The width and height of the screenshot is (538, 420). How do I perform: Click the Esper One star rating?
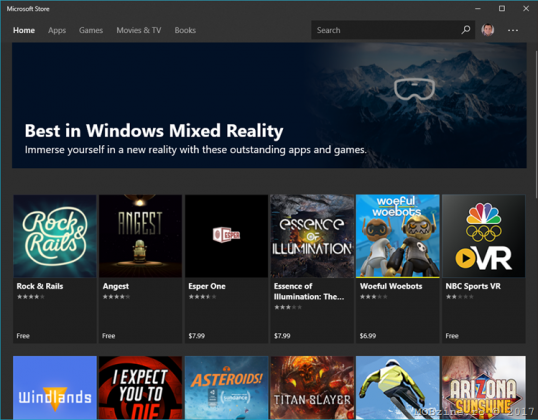tap(202, 297)
